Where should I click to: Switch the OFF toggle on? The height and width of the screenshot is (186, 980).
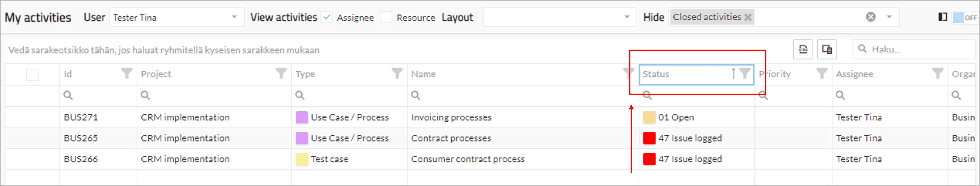[x=965, y=18]
